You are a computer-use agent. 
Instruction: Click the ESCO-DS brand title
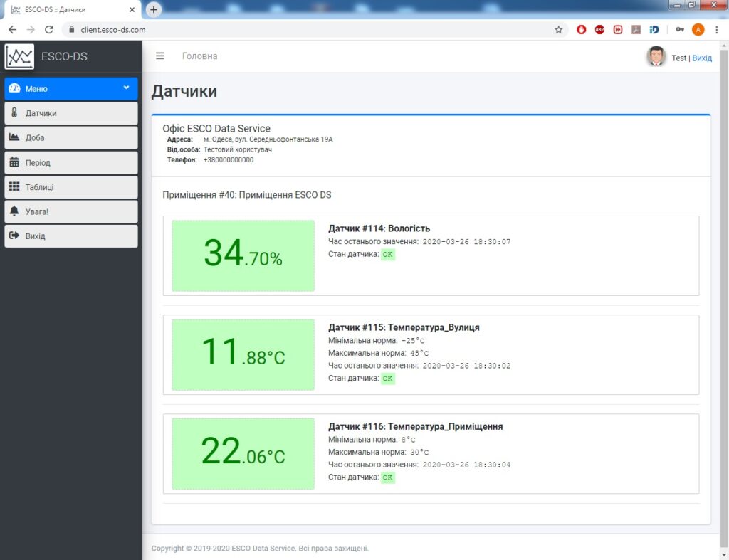click(64, 57)
